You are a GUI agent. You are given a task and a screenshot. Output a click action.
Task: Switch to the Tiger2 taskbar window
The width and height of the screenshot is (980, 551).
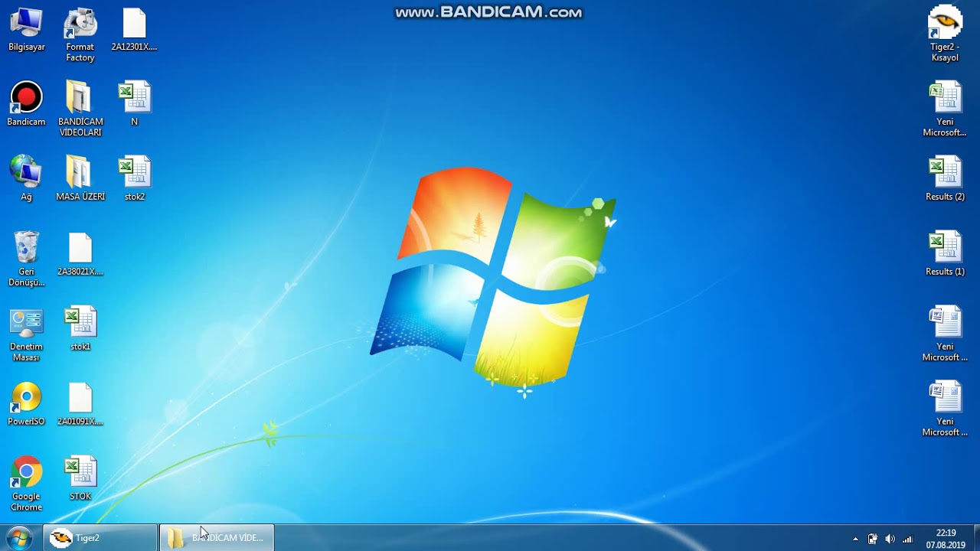100,538
